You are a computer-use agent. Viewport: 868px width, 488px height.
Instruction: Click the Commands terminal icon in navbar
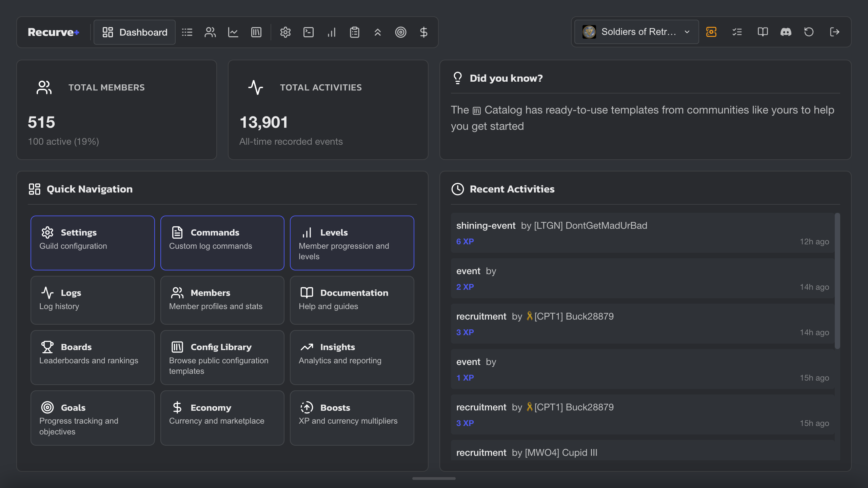[x=309, y=32]
